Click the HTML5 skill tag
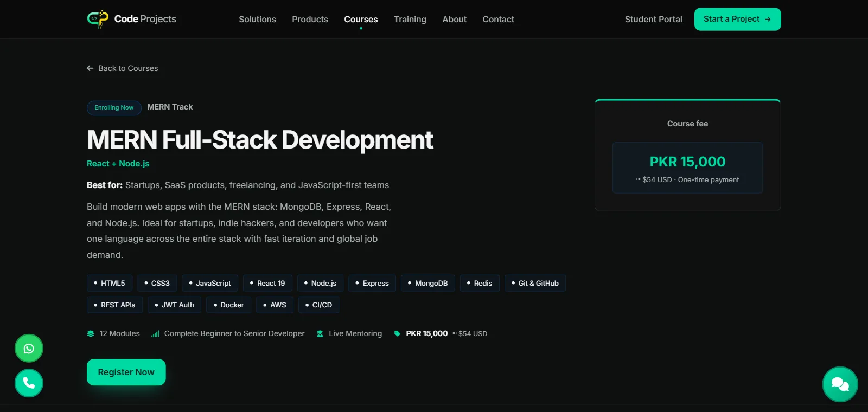This screenshot has width=868, height=412. pyautogui.click(x=109, y=283)
